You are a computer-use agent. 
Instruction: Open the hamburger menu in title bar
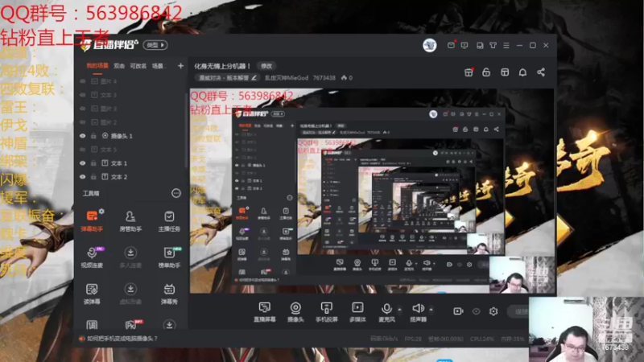506,45
